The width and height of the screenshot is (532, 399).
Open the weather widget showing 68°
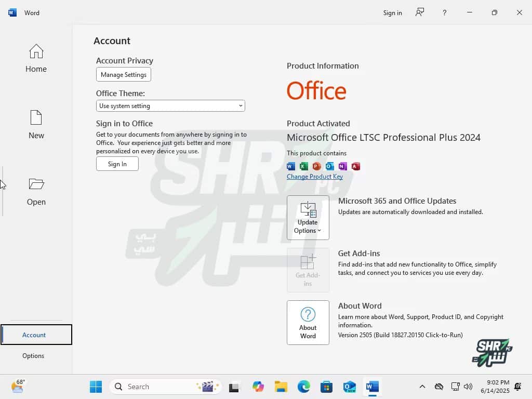pyautogui.click(x=18, y=387)
